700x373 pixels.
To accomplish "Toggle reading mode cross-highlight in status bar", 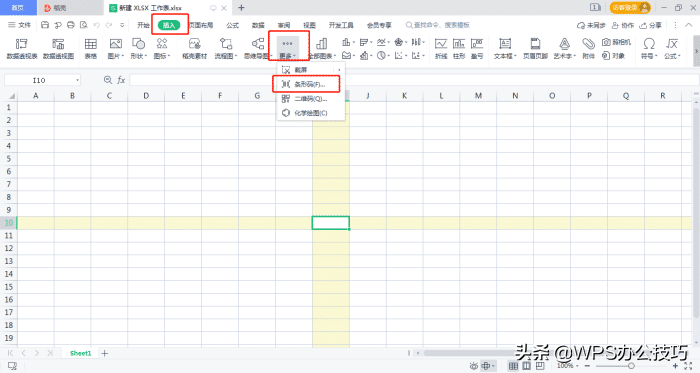I will (487, 366).
